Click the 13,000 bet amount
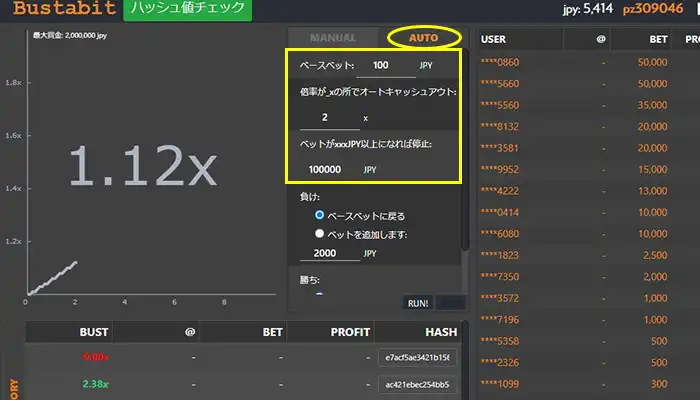700x400 pixels. [x=653, y=191]
